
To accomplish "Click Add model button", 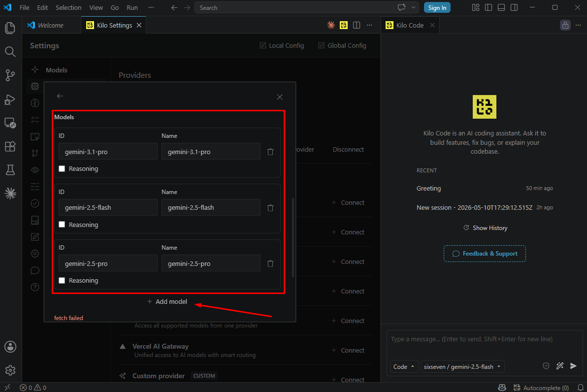I will click(x=167, y=302).
